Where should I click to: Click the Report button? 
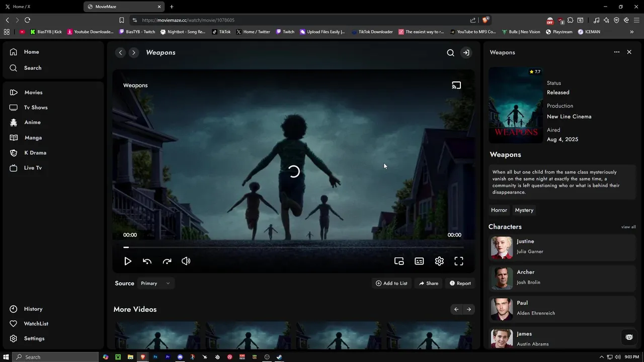pos(460,283)
